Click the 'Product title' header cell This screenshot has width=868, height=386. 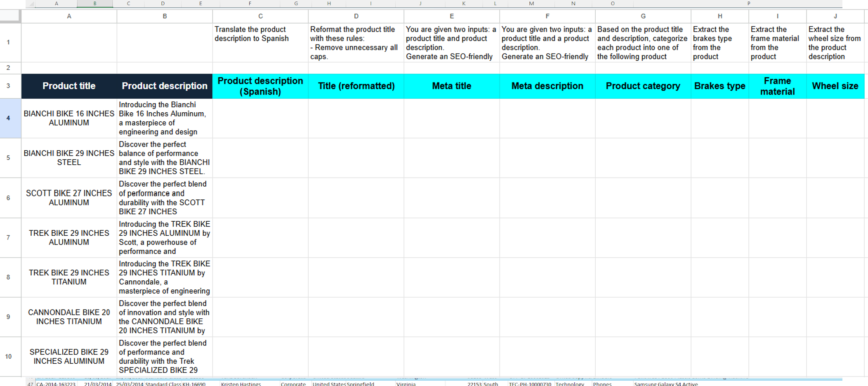pyautogui.click(x=68, y=86)
